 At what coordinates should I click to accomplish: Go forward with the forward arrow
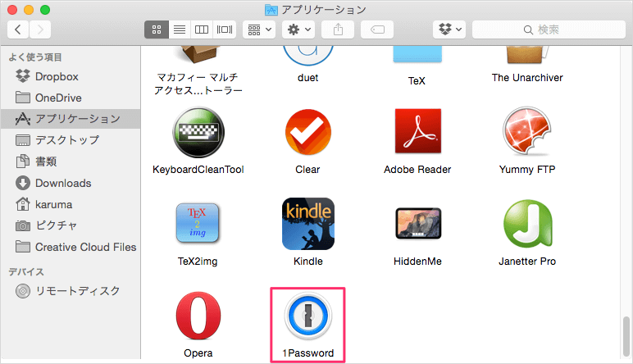click(x=40, y=30)
